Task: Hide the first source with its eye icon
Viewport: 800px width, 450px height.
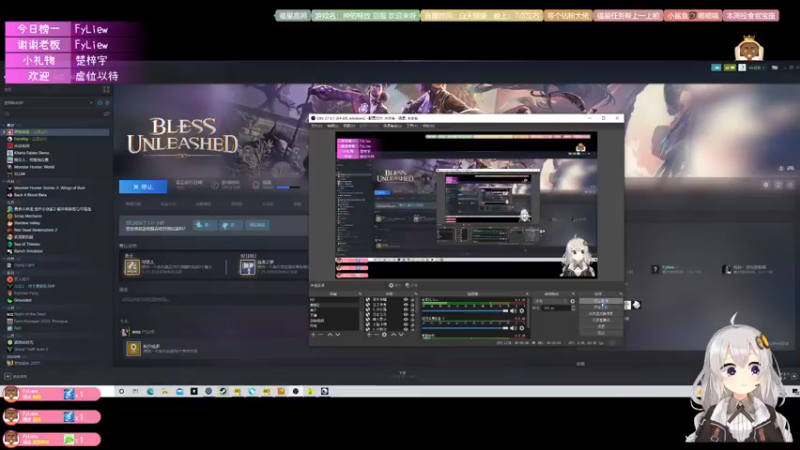Action: point(406,299)
